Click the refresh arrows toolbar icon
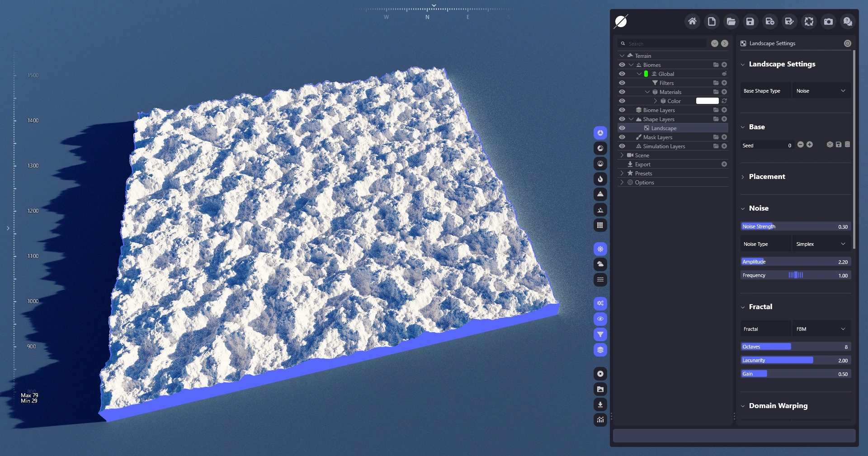Image resolution: width=868 pixels, height=456 pixels. [x=809, y=21]
